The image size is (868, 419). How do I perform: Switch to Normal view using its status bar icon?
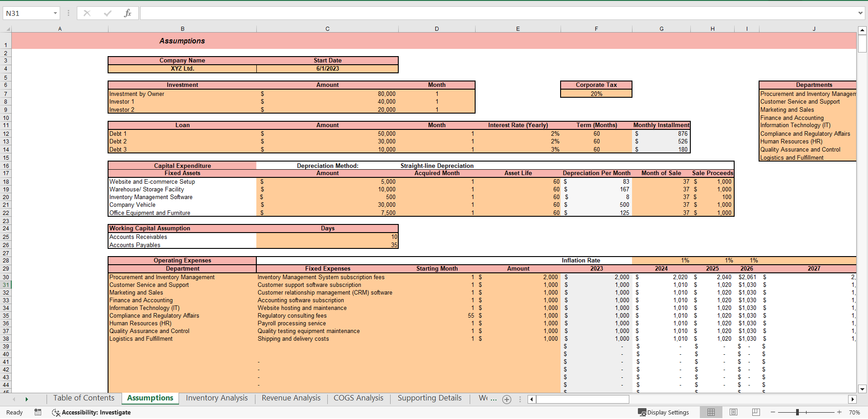coord(711,412)
